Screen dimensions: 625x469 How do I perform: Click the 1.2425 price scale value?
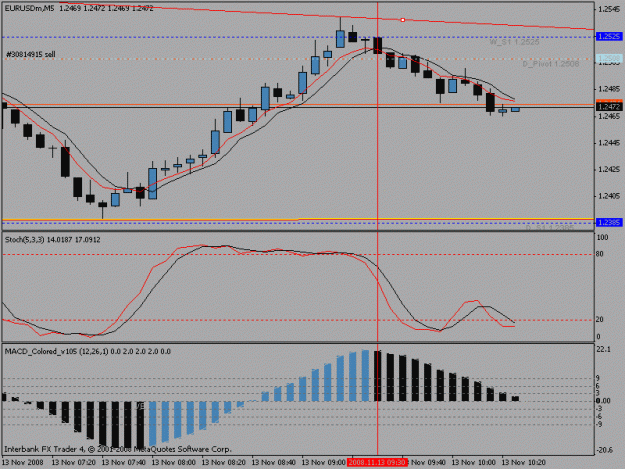pyautogui.click(x=609, y=170)
